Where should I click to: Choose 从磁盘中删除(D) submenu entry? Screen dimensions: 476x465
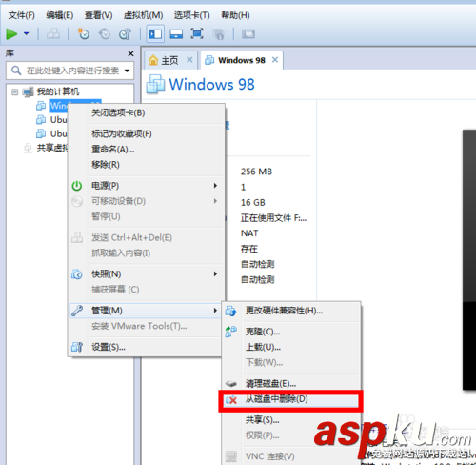[290, 401]
